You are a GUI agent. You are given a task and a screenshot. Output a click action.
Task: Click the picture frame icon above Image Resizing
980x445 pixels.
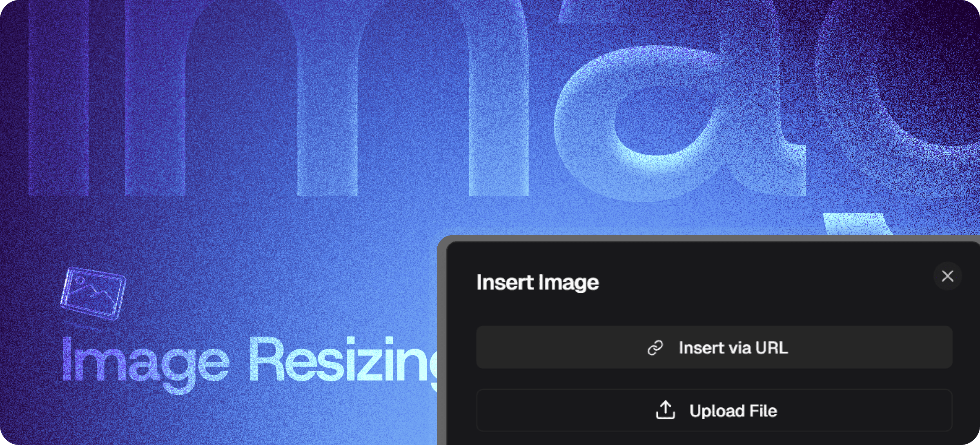tap(93, 293)
